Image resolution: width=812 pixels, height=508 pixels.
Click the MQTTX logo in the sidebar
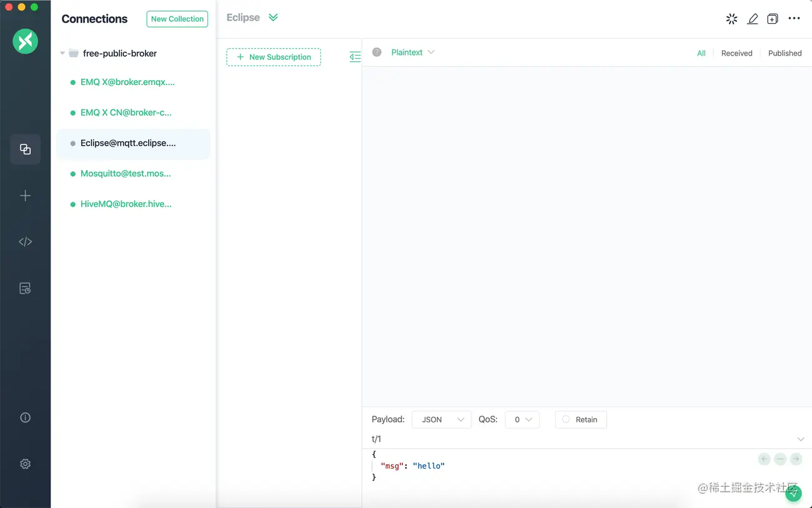click(25, 41)
